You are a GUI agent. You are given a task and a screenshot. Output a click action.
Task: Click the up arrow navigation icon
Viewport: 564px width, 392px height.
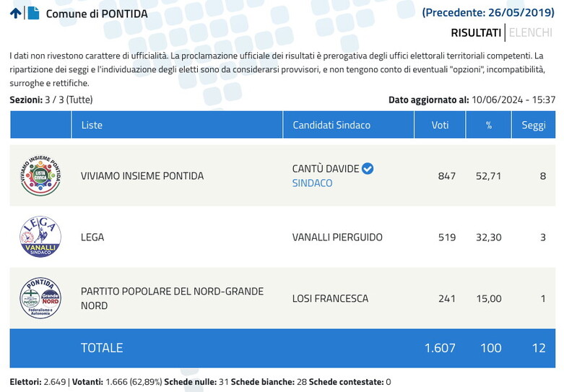coord(16,13)
